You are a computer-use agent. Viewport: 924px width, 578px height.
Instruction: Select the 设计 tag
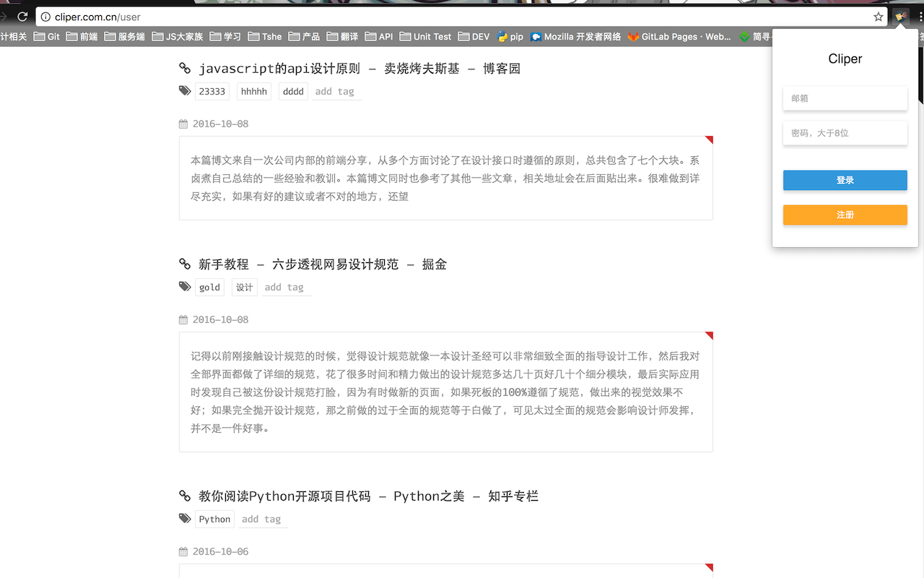pos(245,287)
